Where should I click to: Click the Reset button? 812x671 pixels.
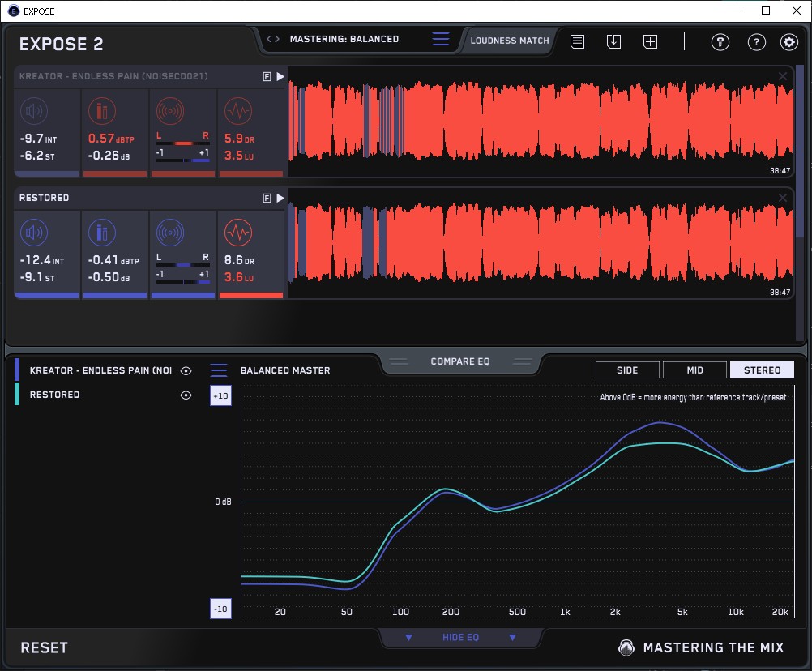pyautogui.click(x=45, y=647)
